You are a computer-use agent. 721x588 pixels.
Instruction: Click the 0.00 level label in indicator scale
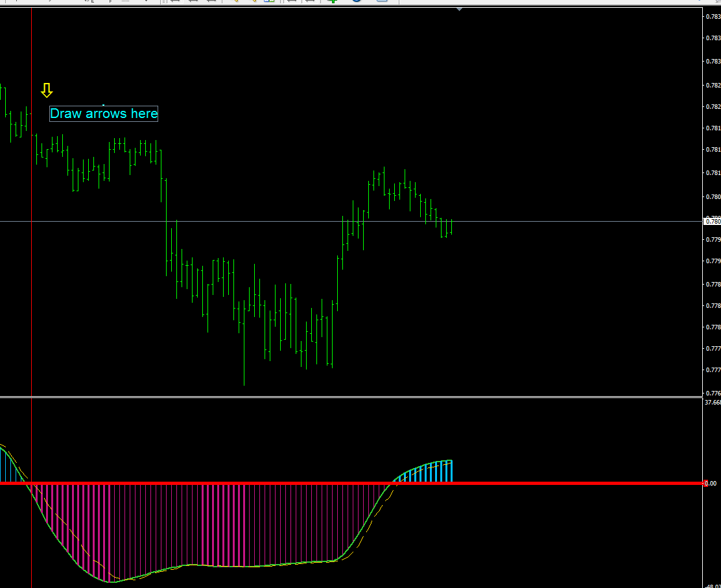(x=711, y=483)
